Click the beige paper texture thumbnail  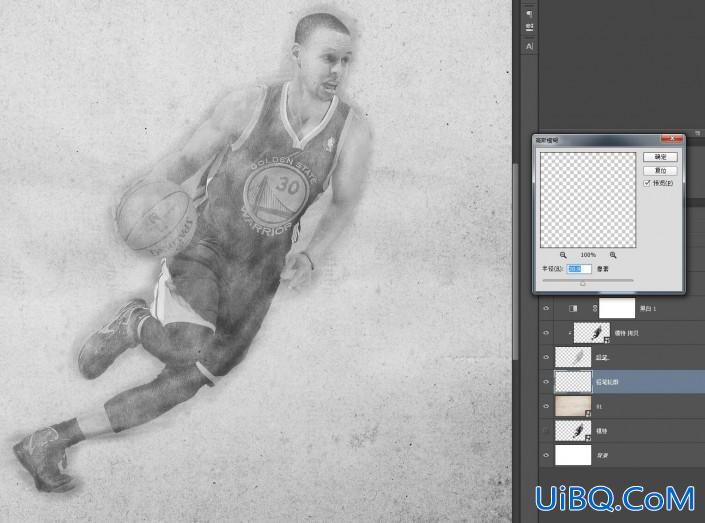573,406
